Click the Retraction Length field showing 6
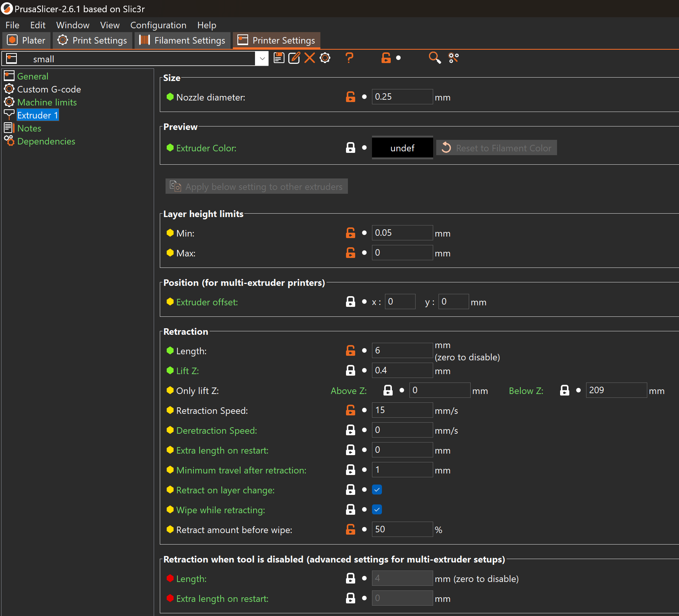Screen dimensions: 679x616 [x=402, y=350]
